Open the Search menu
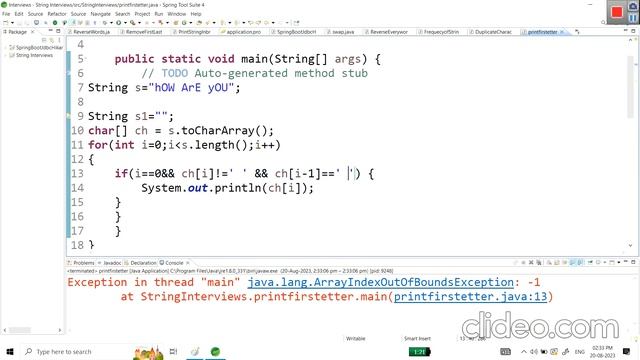The width and height of the screenshot is (640, 360). coord(122,14)
